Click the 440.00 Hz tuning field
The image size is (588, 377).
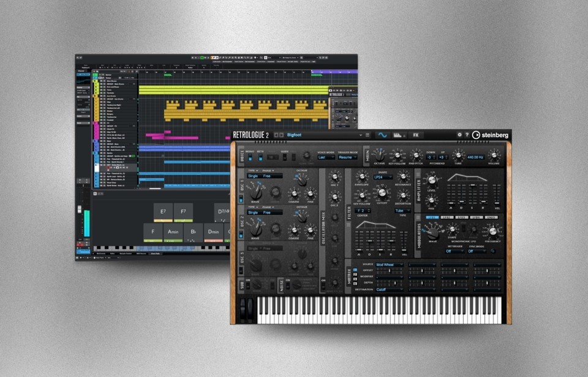pyautogui.click(x=475, y=157)
